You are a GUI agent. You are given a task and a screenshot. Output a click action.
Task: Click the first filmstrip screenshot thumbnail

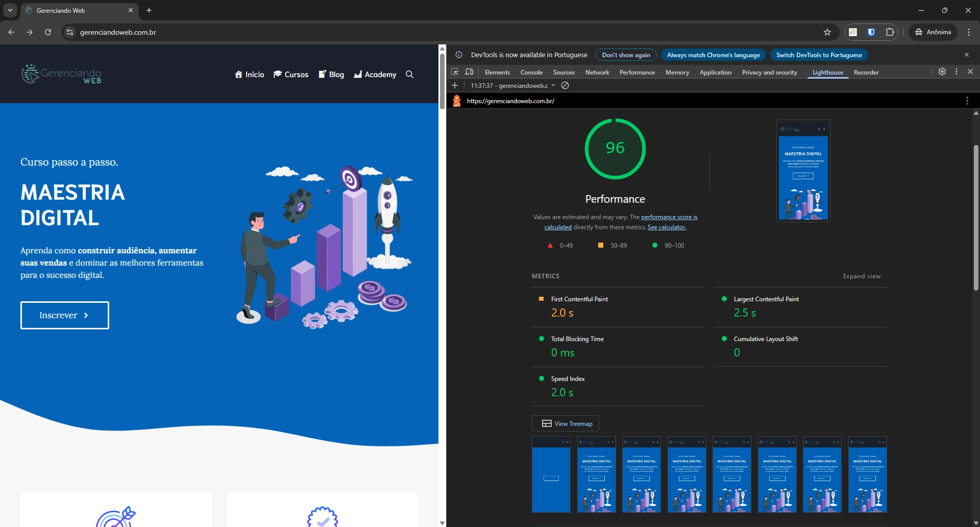[551, 474]
